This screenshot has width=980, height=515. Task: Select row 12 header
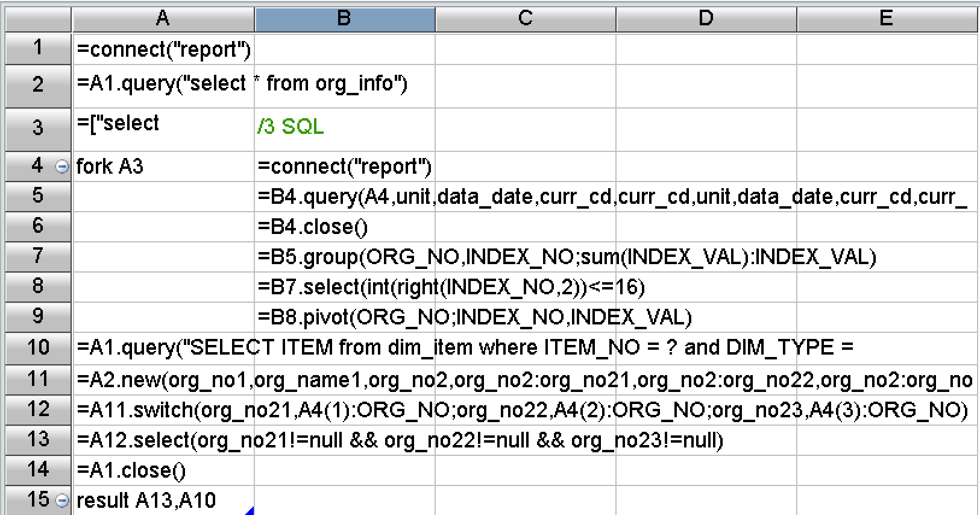(38, 410)
